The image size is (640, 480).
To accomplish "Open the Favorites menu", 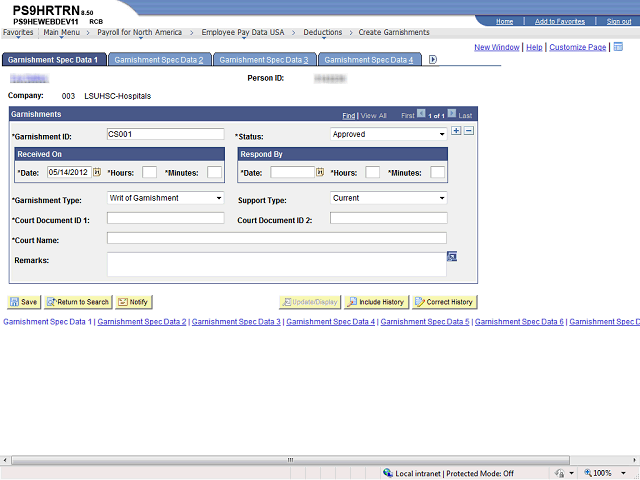I will [17, 32].
